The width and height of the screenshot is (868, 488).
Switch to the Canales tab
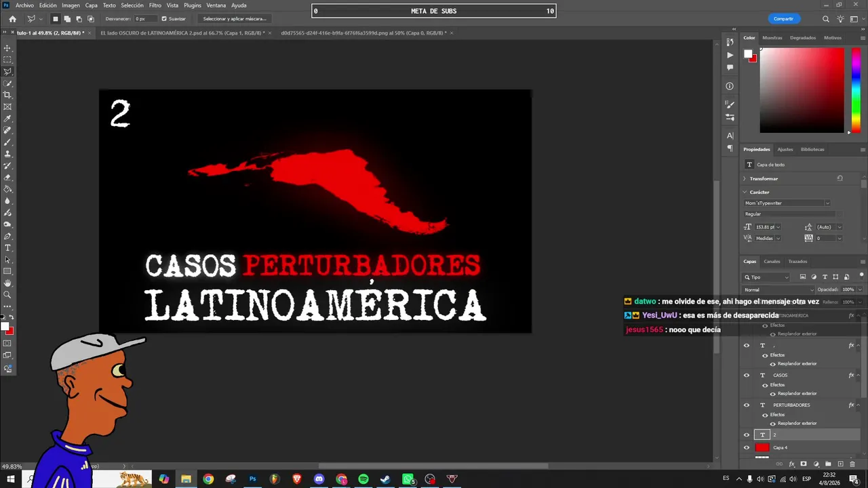[772, 262]
